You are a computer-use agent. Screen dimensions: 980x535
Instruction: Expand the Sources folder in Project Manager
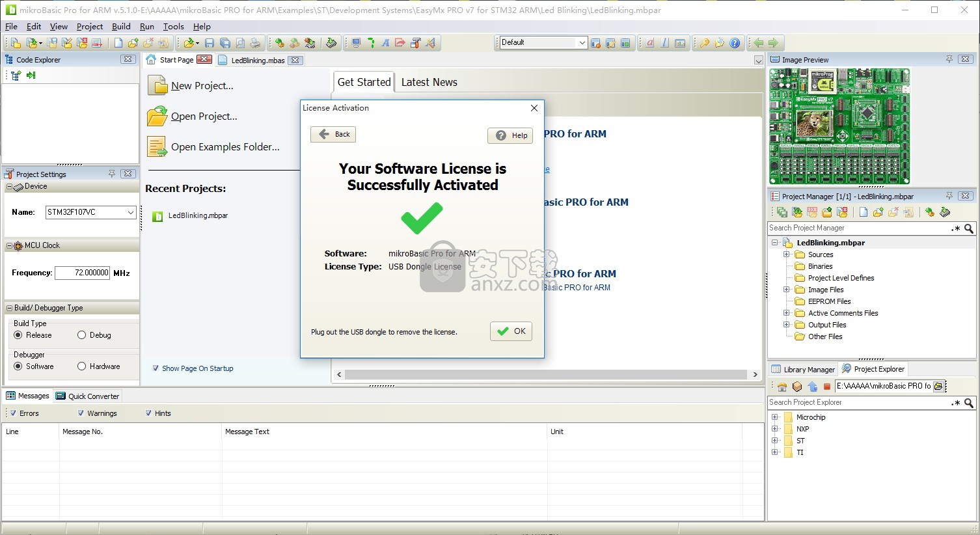[x=786, y=254]
